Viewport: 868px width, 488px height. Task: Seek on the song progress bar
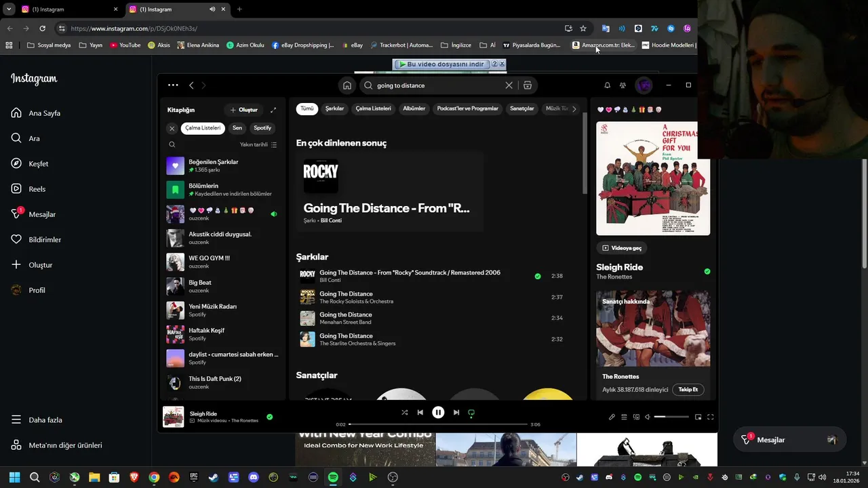tap(438, 424)
